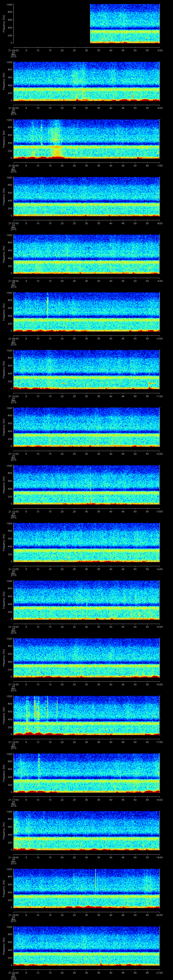Image resolution: width=173 pixels, height=980 pixels.
Task: Click the '17:00' end time label
Action: [x=159, y=742]
